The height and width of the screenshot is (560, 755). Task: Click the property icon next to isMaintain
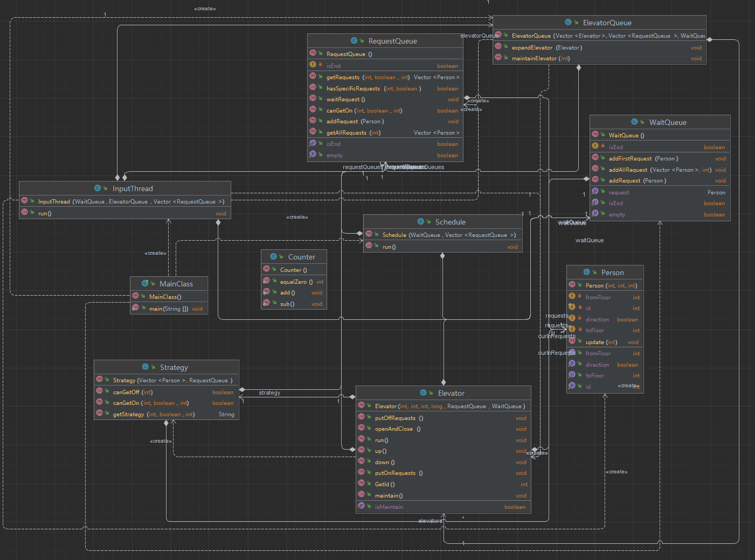pos(361,507)
